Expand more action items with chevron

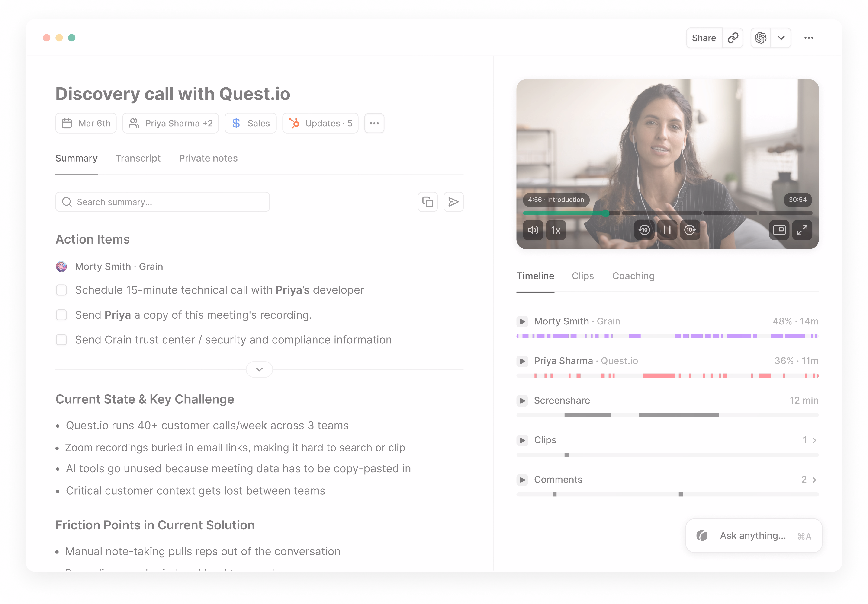pyautogui.click(x=259, y=369)
